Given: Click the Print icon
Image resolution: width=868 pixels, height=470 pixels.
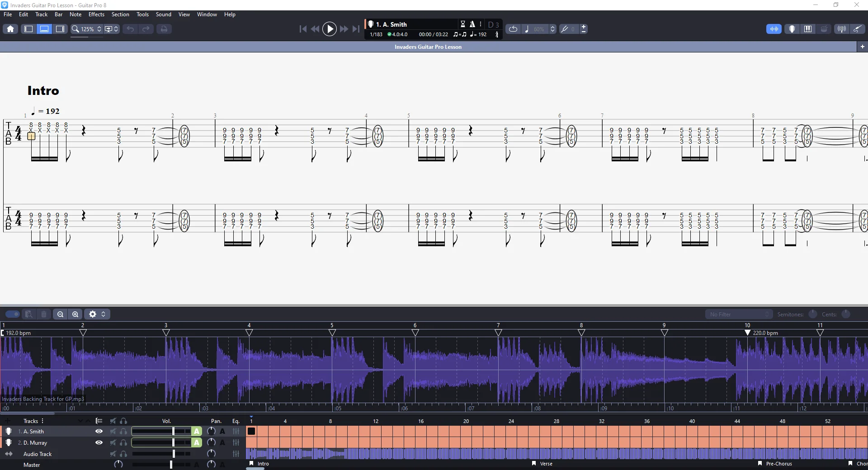Looking at the screenshot, I should 164,29.
